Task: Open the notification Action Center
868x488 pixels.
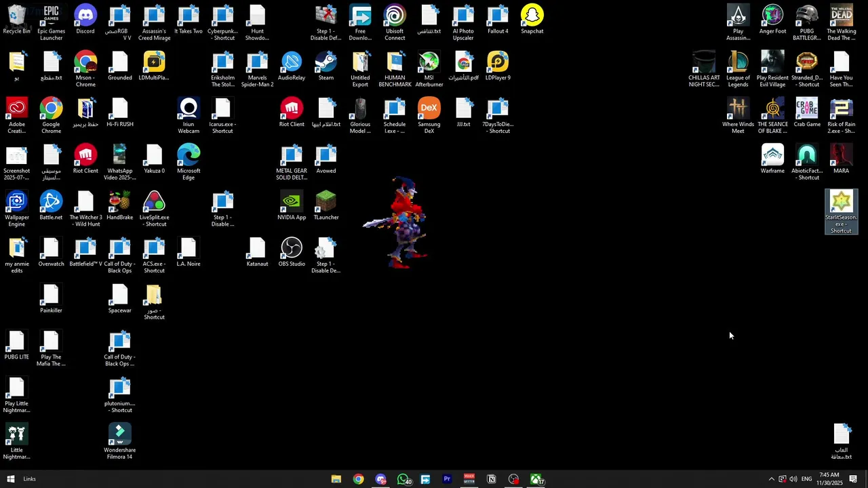Action: tap(853, 479)
